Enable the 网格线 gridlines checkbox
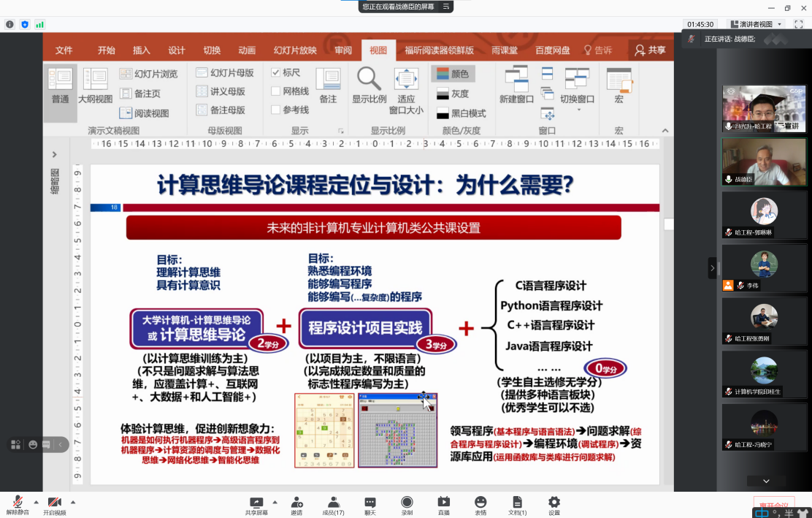The height and width of the screenshot is (518, 812). point(276,91)
